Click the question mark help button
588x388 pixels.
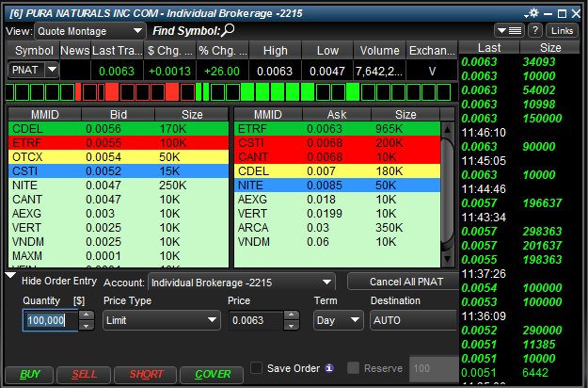pos(535,31)
